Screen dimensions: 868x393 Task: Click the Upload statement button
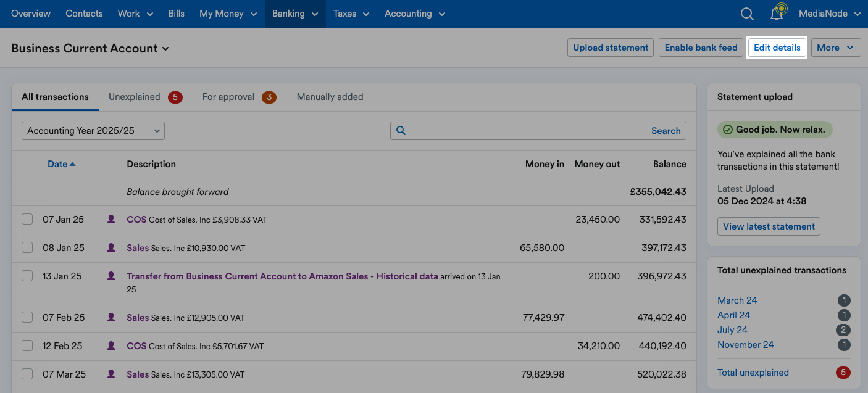611,48
